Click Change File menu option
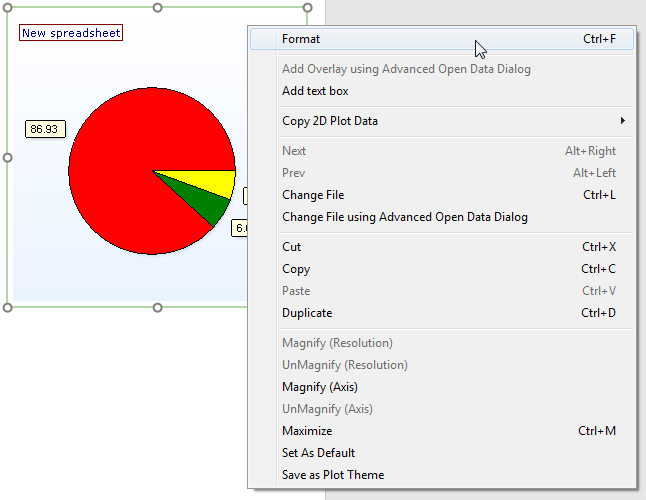The width and height of the screenshot is (646, 500). [x=313, y=195]
